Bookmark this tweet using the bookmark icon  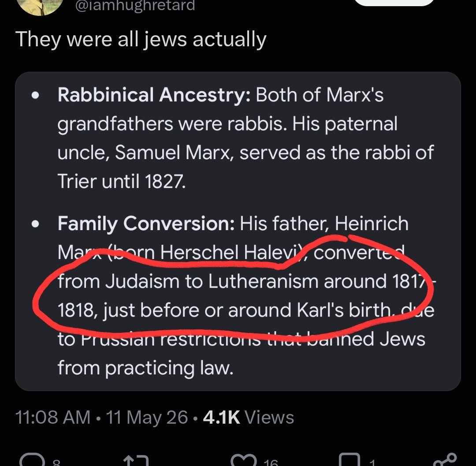coord(350,460)
